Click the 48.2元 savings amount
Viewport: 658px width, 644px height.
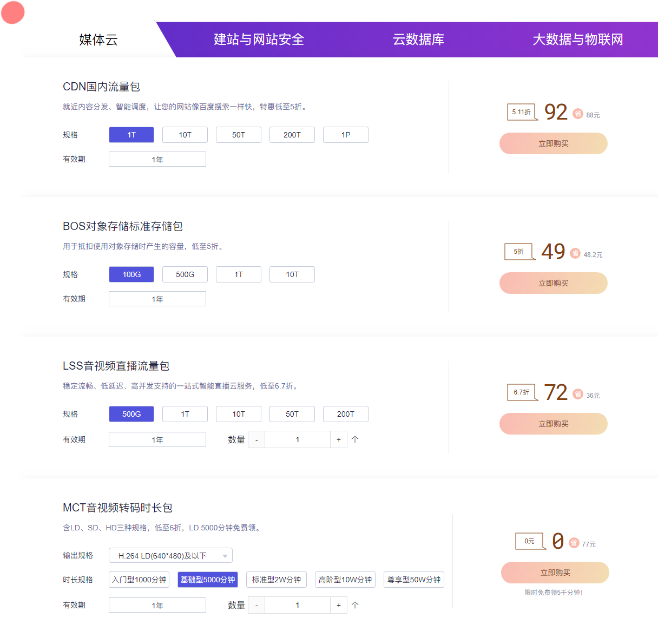(x=593, y=255)
